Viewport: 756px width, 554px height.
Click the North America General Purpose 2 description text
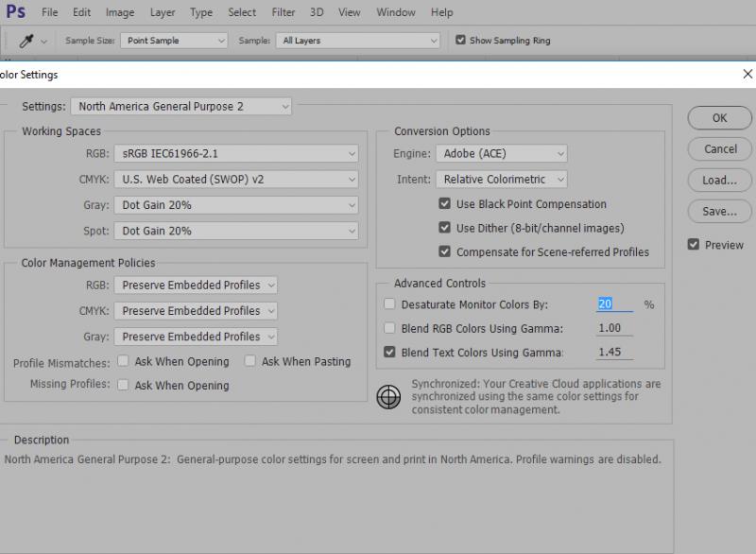point(333,459)
